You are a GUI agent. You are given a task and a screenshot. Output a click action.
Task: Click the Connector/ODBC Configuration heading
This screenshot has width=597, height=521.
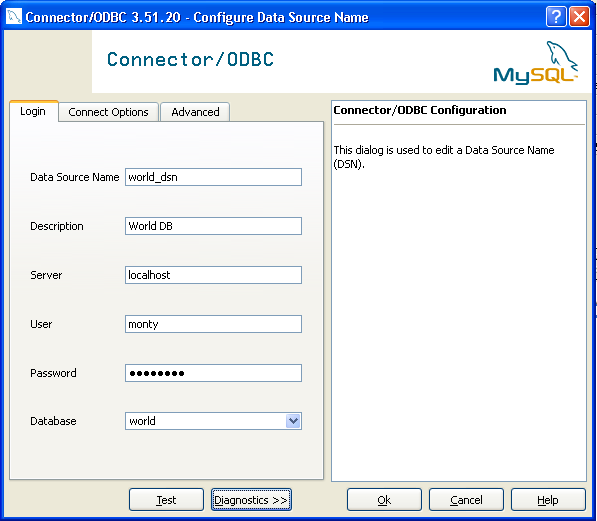click(x=420, y=110)
